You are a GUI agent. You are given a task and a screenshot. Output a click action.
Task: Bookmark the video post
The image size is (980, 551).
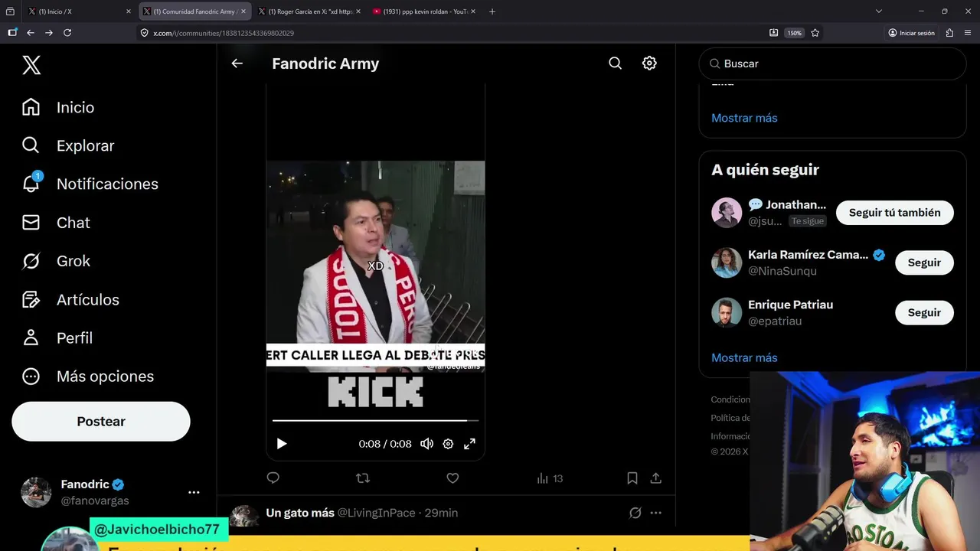tap(632, 478)
